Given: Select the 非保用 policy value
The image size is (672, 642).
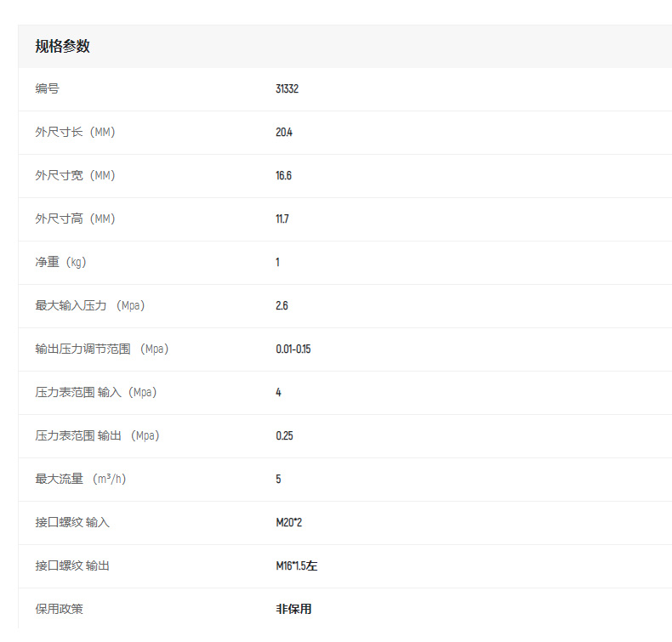Looking at the screenshot, I should click(293, 609).
